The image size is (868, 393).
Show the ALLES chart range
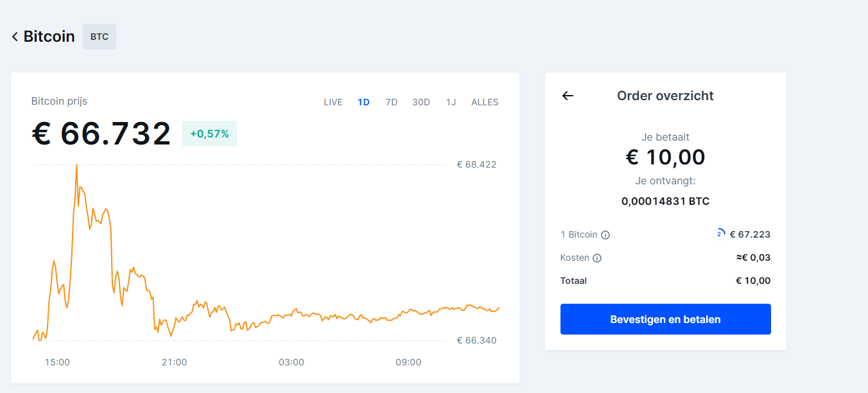[x=485, y=102]
